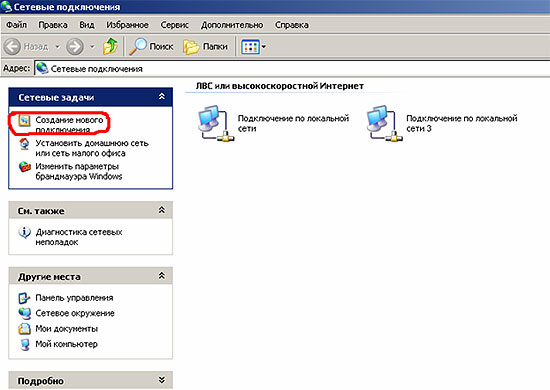The height and width of the screenshot is (390, 550).
Task: Open the Правка menu
Action: click(53, 25)
